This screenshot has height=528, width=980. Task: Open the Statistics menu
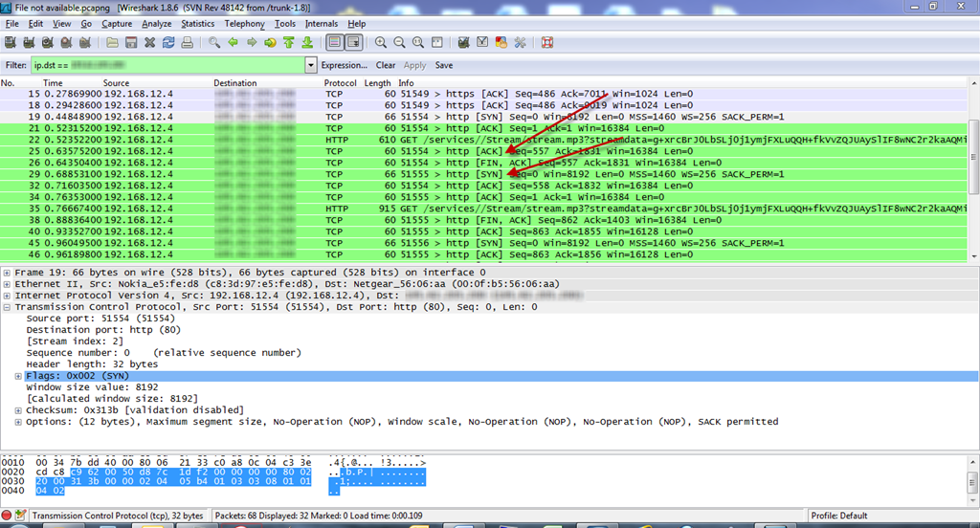(x=198, y=23)
